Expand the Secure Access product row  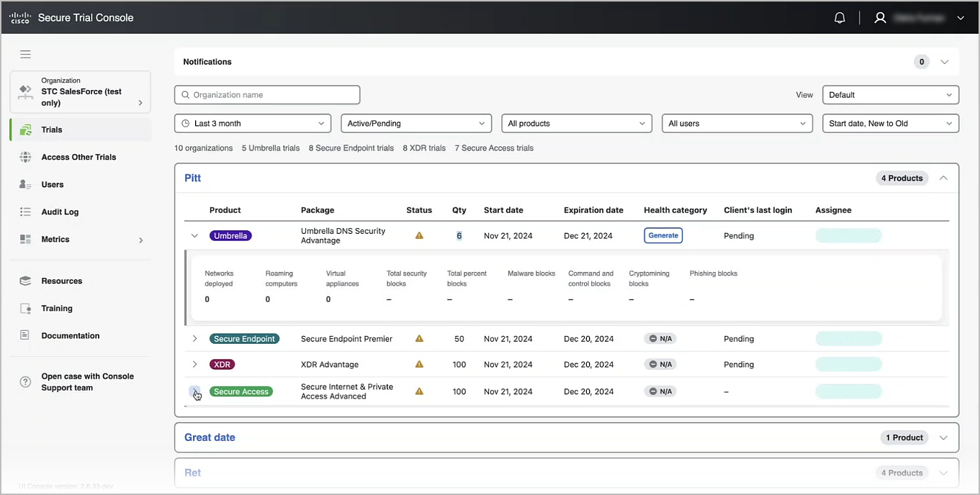point(194,391)
